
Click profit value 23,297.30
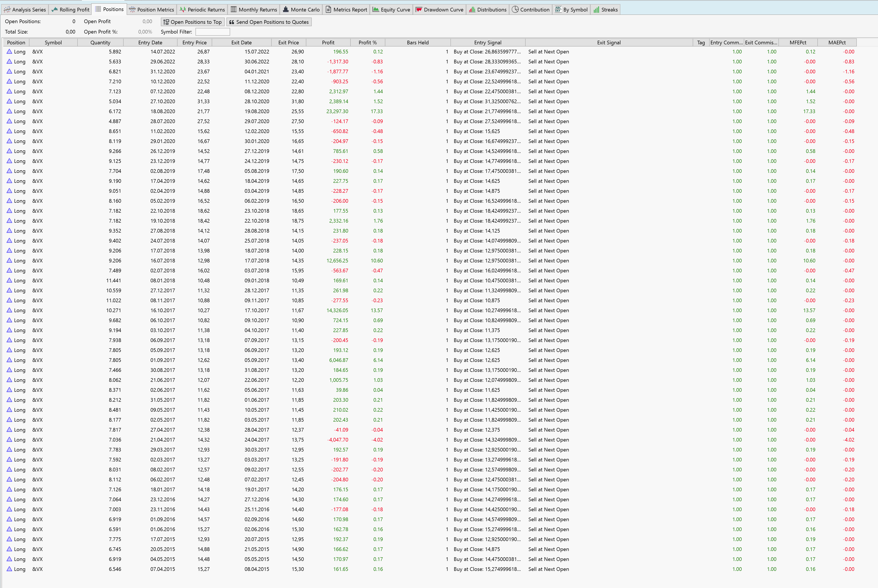point(337,111)
